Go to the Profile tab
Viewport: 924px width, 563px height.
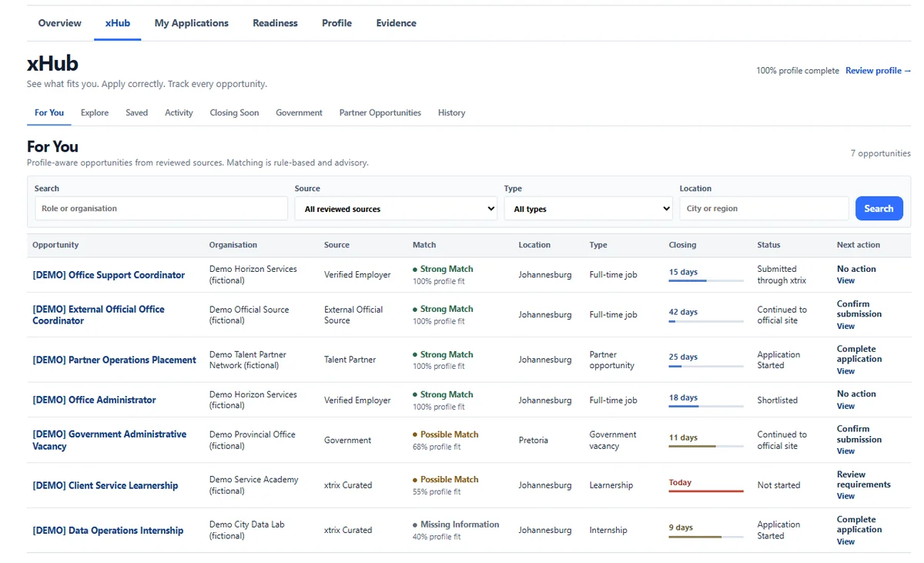pyautogui.click(x=336, y=23)
